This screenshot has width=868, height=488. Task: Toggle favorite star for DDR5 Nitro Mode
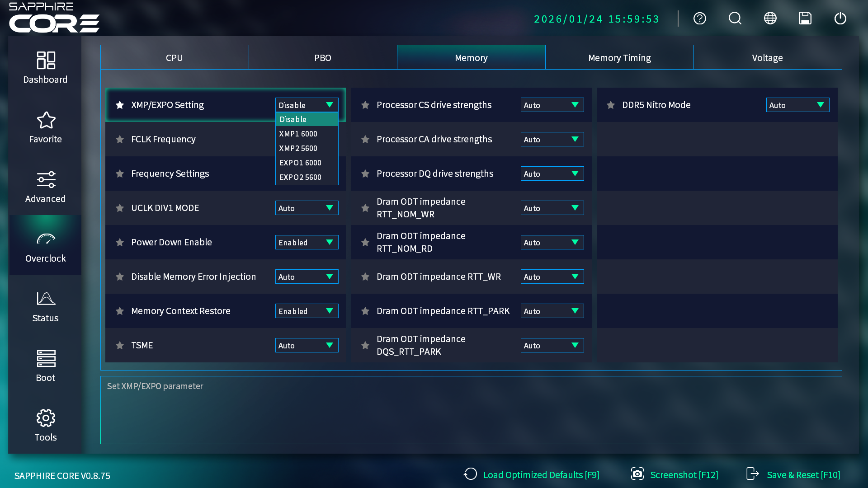(x=611, y=105)
